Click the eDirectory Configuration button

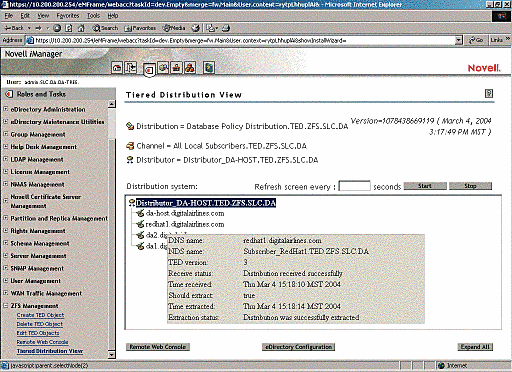pos(298,347)
